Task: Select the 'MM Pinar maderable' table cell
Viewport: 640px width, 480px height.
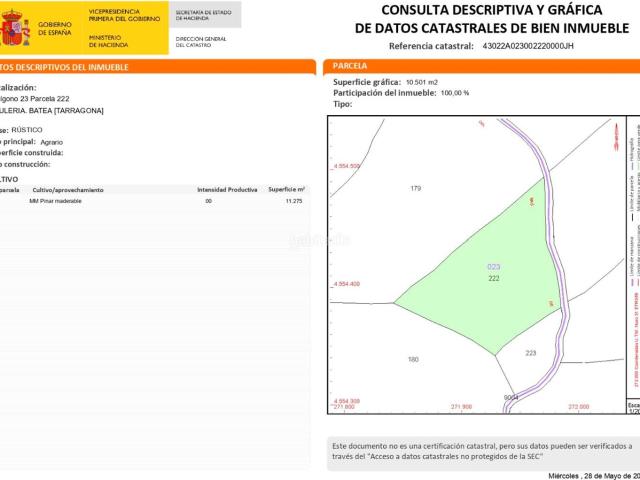Action: 55,201
